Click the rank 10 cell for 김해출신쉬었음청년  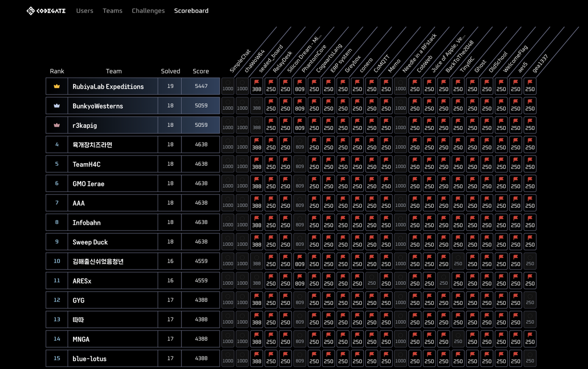click(x=57, y=261)
